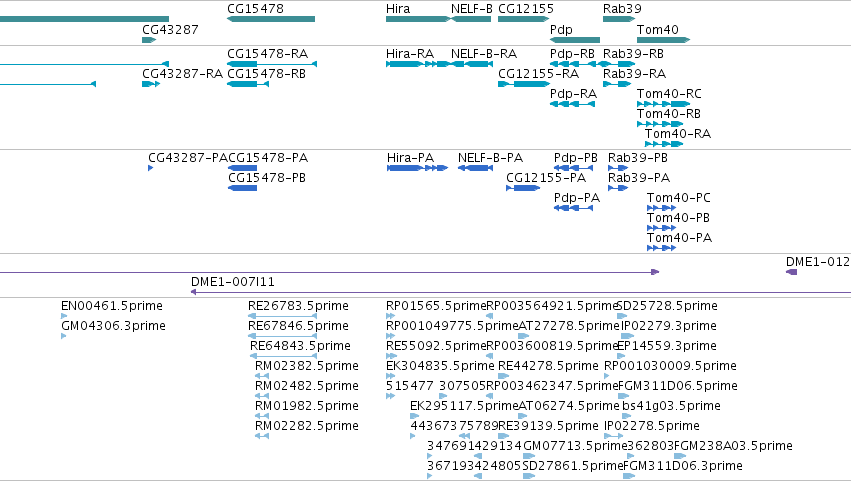Image resolution: width=851 pixels, height=481 pixels.
Task: Click EST RM02382.5prime label
Action: pyautogui.click(x=307, y=366)
